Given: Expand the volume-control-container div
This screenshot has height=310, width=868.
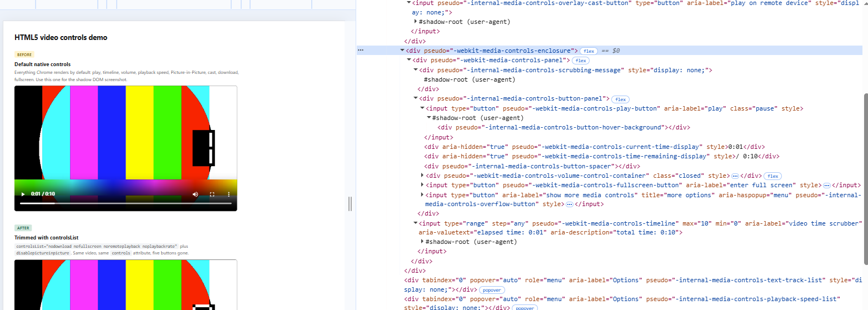Looking at the screenshot, I should 422,176.
